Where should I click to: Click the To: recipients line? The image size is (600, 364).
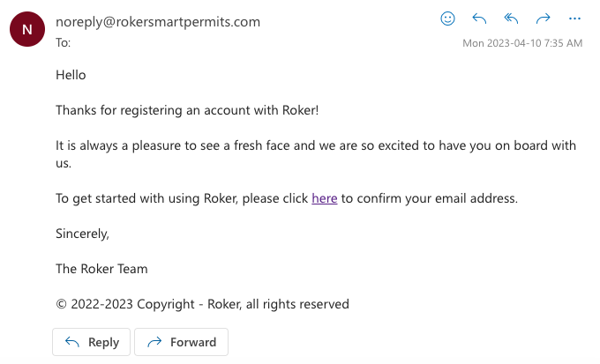64,42
